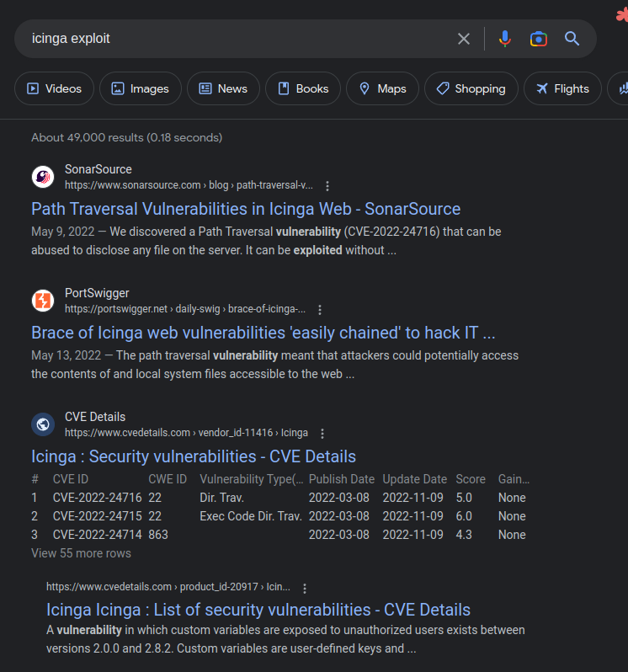Click the magnifying glass search button
Viewport: 628px width, 672px height.
click(572, 39)
